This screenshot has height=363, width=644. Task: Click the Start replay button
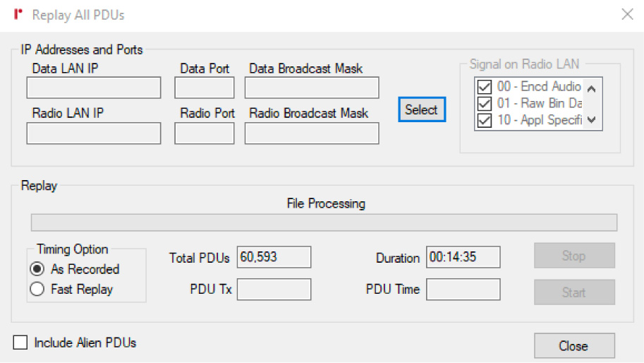pos(574,292)
